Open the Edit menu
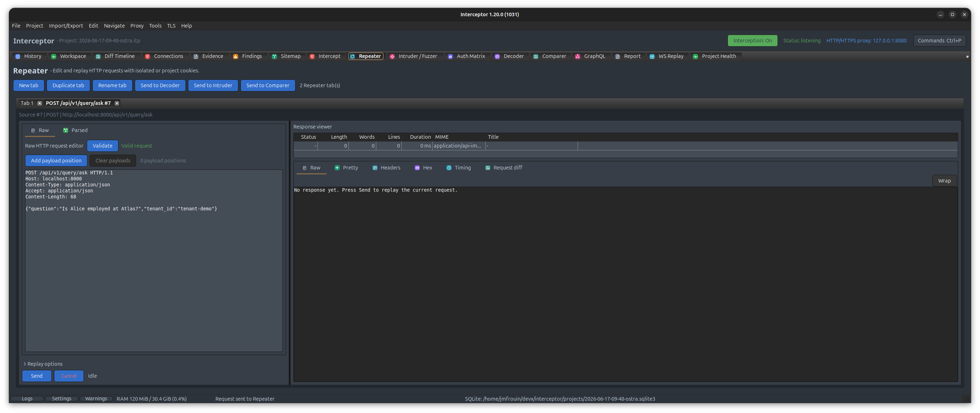980x413 pixels. [93, 26]
